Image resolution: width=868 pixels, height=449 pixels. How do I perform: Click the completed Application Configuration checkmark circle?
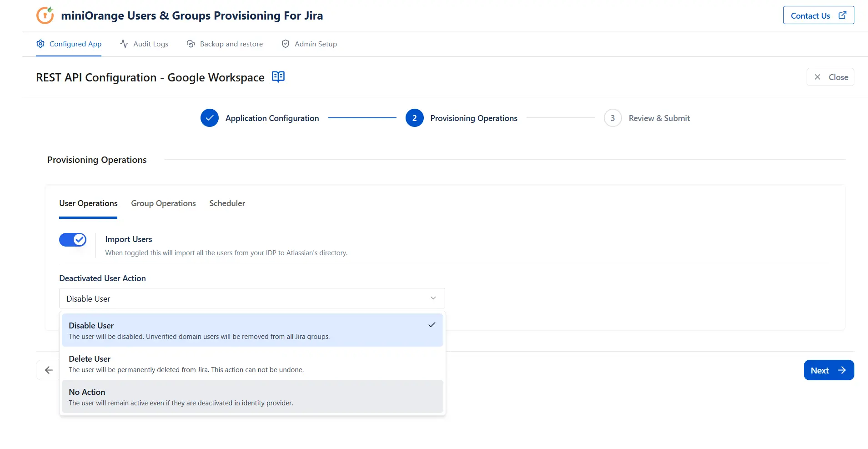click(x=210, y=118)
